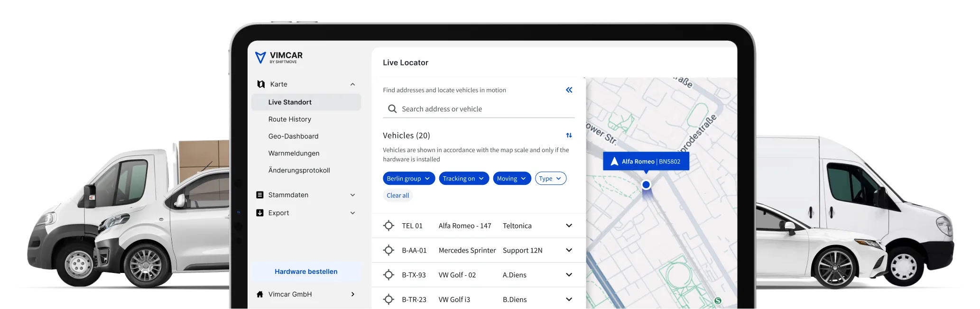Click the Alfa Romeo | BN5802 map label
Viewport: 980px width, 309px height.
pos(646,161)
